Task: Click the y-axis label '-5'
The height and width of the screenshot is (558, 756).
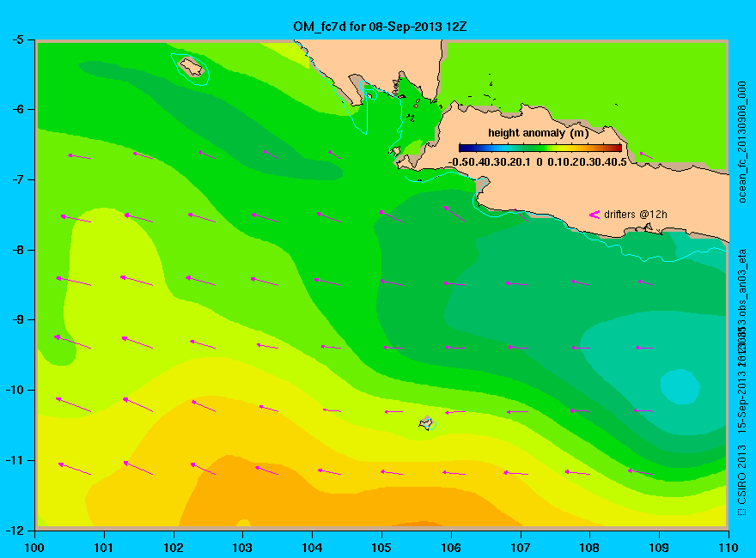Action: click(x=17, y=39)
